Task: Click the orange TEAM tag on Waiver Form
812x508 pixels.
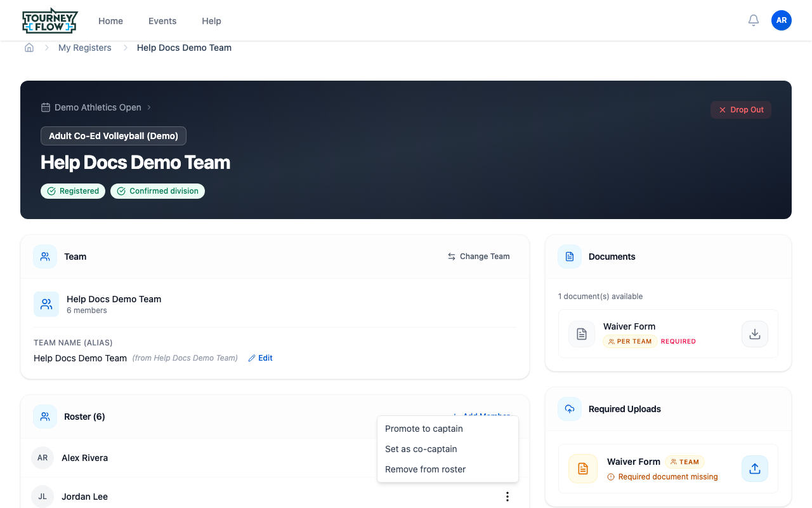Action: 684,462
